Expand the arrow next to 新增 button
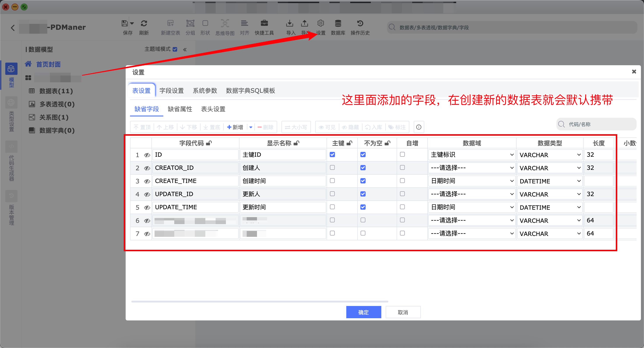 [x=251, y=127]
